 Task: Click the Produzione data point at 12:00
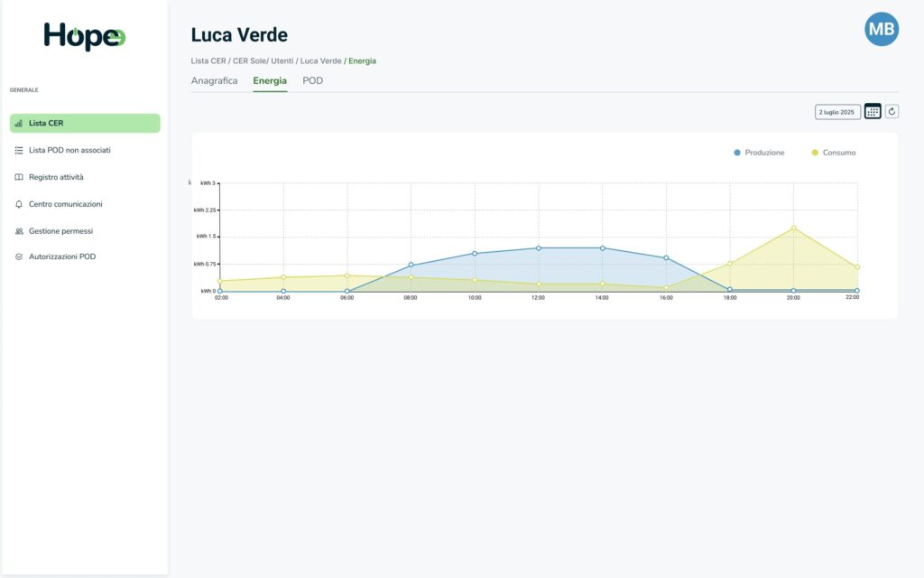coord(539,247)
